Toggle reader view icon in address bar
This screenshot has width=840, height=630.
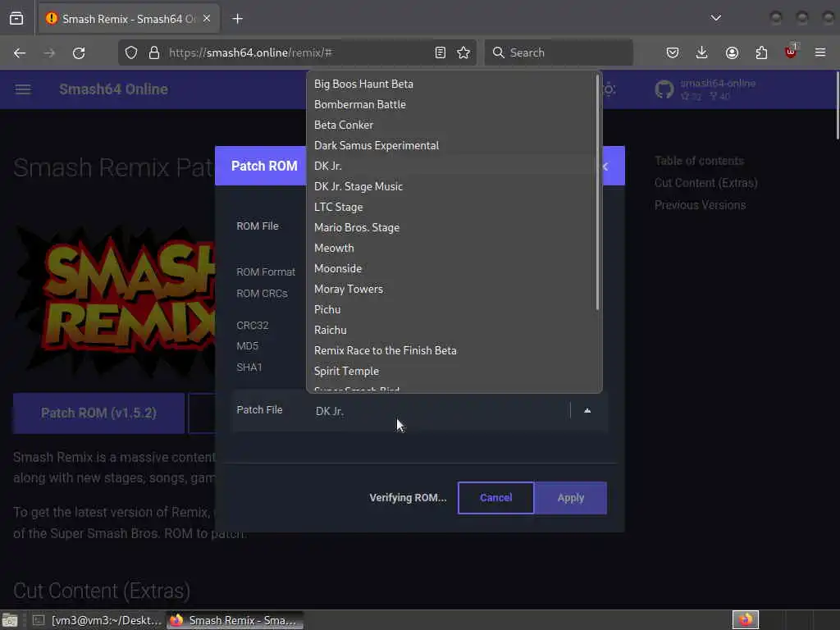[x=441, y=52]
